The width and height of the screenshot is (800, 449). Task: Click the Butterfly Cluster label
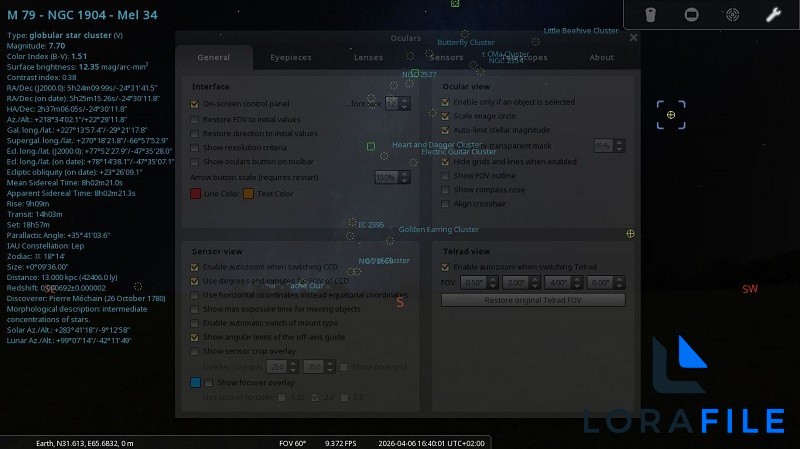pos(466,42)
